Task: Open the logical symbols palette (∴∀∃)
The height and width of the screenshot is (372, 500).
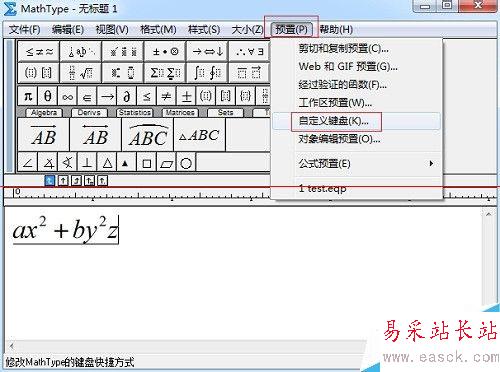Action: pyautogui.click(x=249, y=52)
